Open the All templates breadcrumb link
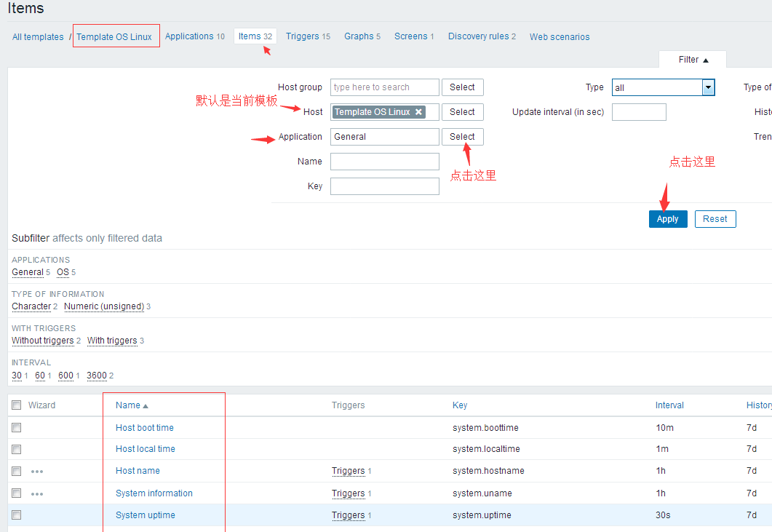This screenshot has height=532, width=772. (x=38, y=37)
